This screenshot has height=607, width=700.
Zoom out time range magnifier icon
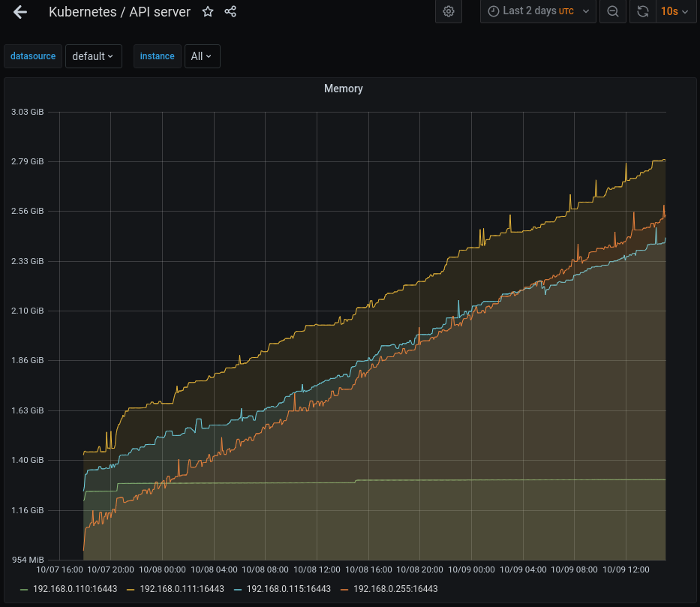[x=613, y=11]
